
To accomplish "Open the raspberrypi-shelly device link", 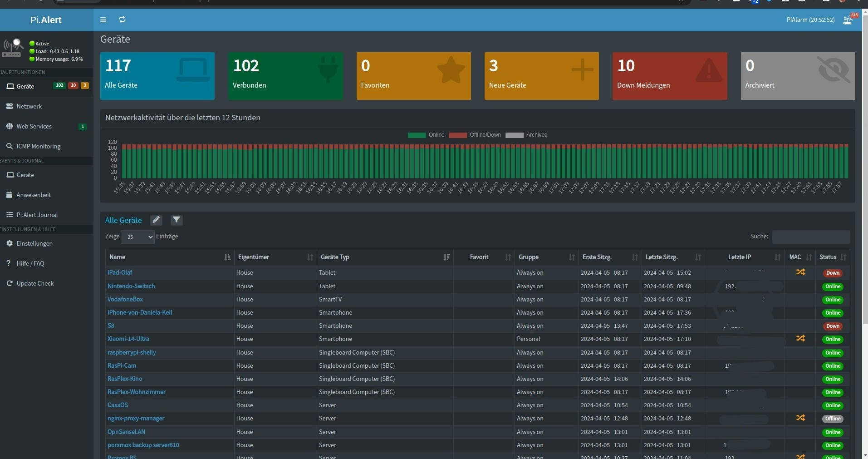I will pos(132,352).
